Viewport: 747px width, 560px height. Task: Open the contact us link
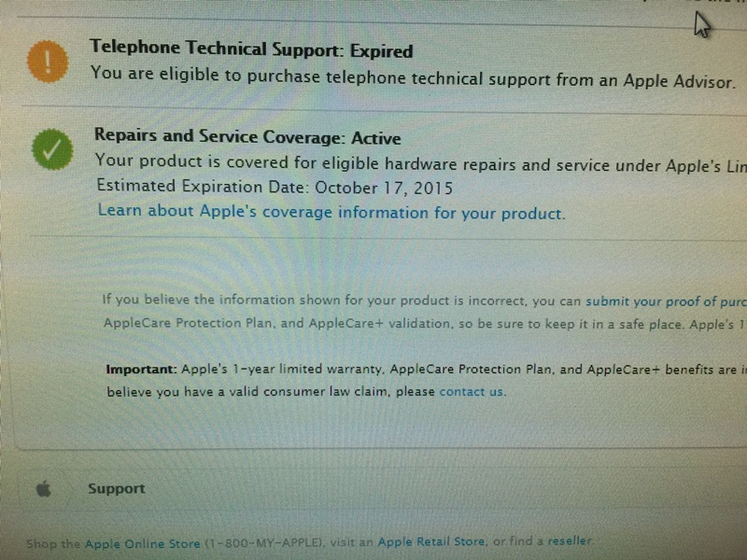click(472, 392)
